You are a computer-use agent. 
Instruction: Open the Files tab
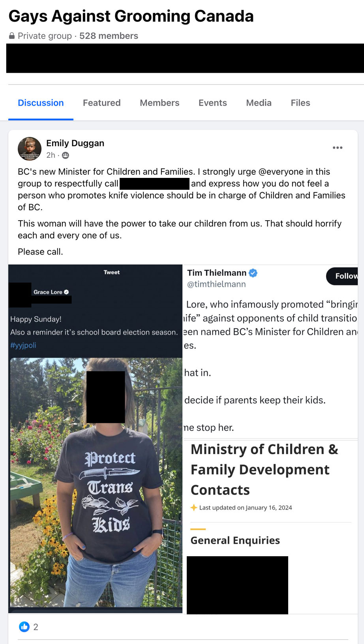pyautogui.click(x=300, y=103)
